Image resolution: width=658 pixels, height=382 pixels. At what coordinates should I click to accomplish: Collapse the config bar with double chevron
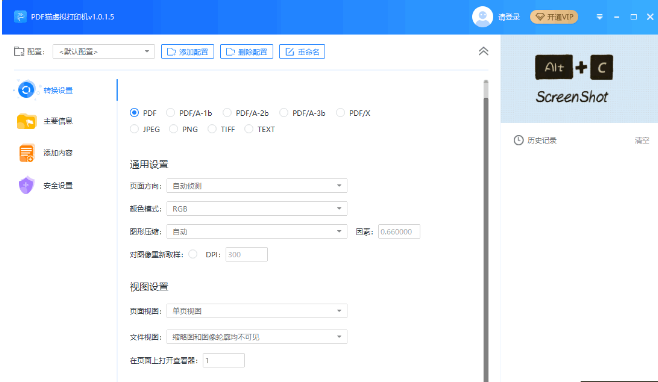click(x=483, y=51)
